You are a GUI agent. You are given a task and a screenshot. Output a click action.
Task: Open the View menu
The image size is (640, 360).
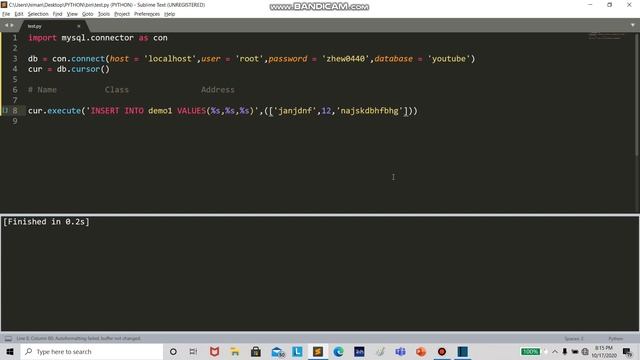click(72, 14)
